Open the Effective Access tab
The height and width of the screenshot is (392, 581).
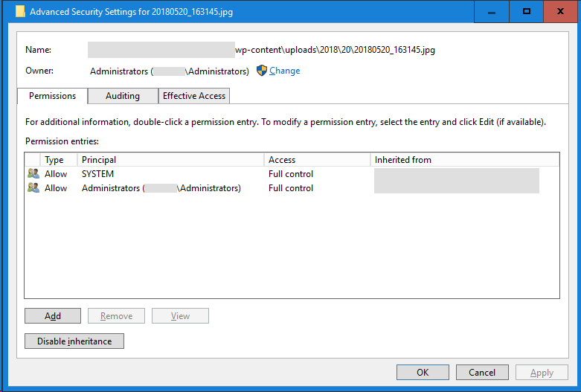click(x=193, y=96)
